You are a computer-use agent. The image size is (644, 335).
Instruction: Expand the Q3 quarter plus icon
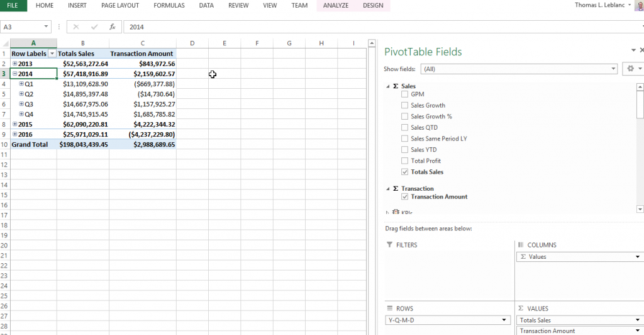tap(21, 104)
